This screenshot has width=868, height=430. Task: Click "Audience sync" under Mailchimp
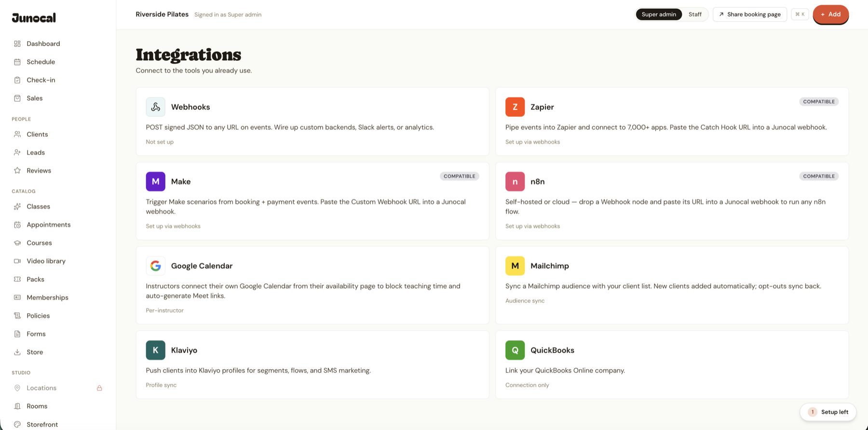525,301
